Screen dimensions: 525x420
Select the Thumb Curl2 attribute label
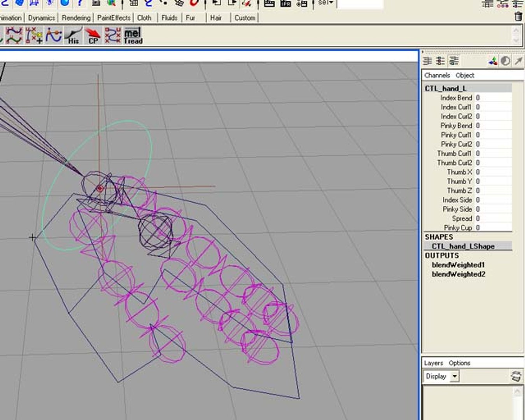(454, 163)
